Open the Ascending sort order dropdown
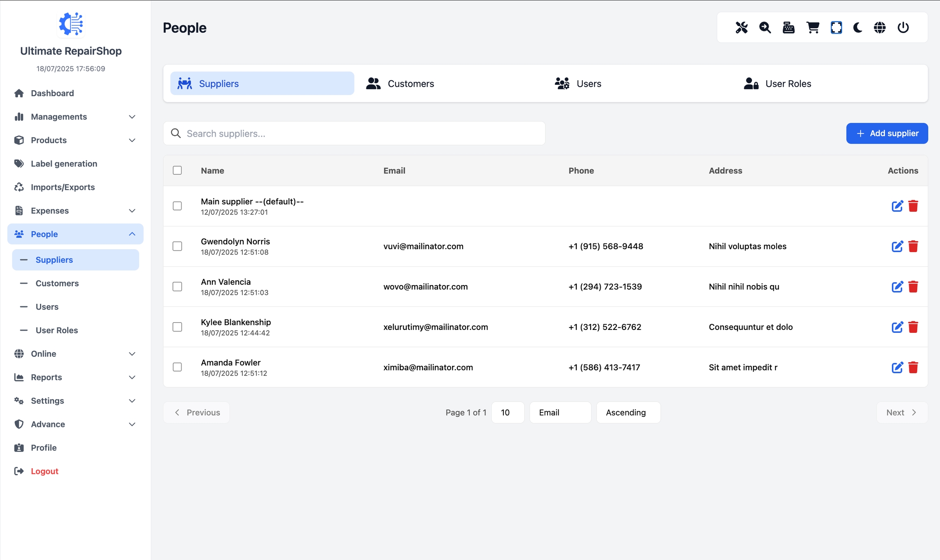The width and height of the screenshot is (940, 560). click(628, 412)
